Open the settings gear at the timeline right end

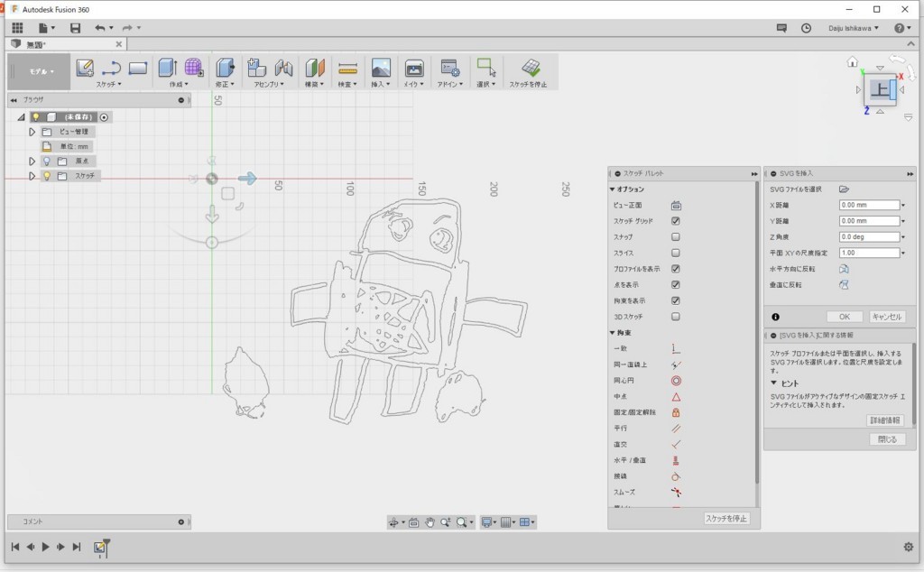[908, 547]
